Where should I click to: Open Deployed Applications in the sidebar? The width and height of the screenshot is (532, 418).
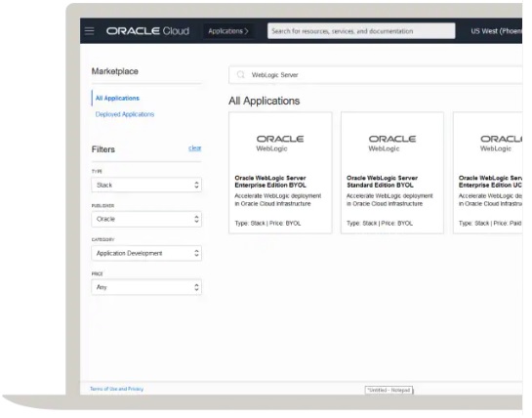click(125, 114)
